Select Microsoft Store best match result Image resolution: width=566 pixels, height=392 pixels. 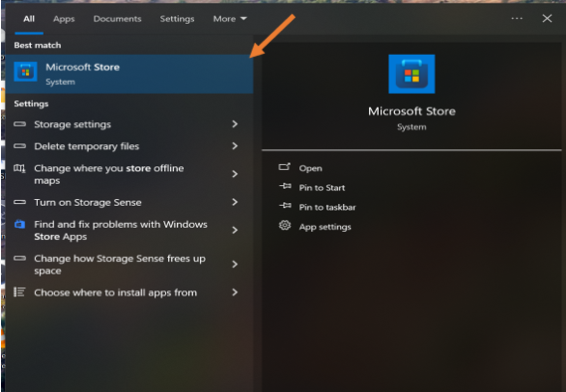point(129,74)
